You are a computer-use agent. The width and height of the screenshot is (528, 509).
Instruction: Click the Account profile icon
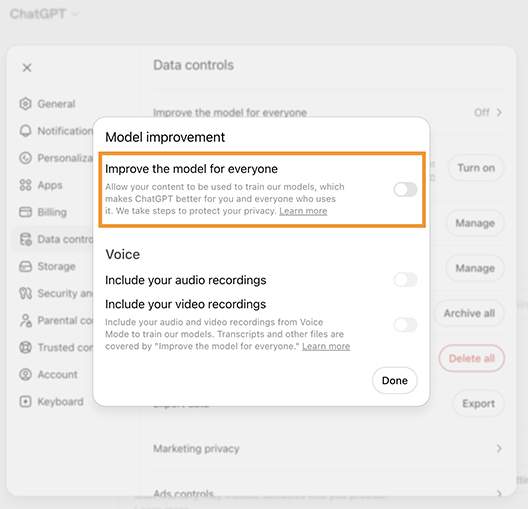(x=26, y=374)
